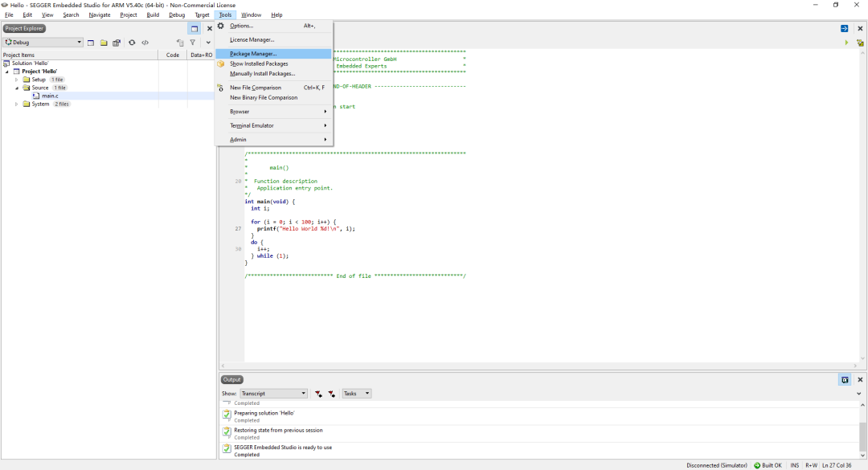Click the green run arrow in editor toolbar

[x=846, y=43]
